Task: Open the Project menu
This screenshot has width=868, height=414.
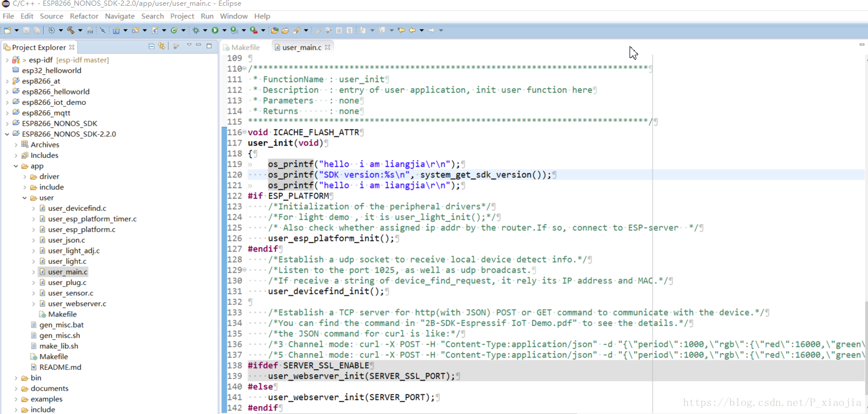Action: coord(182,16)
